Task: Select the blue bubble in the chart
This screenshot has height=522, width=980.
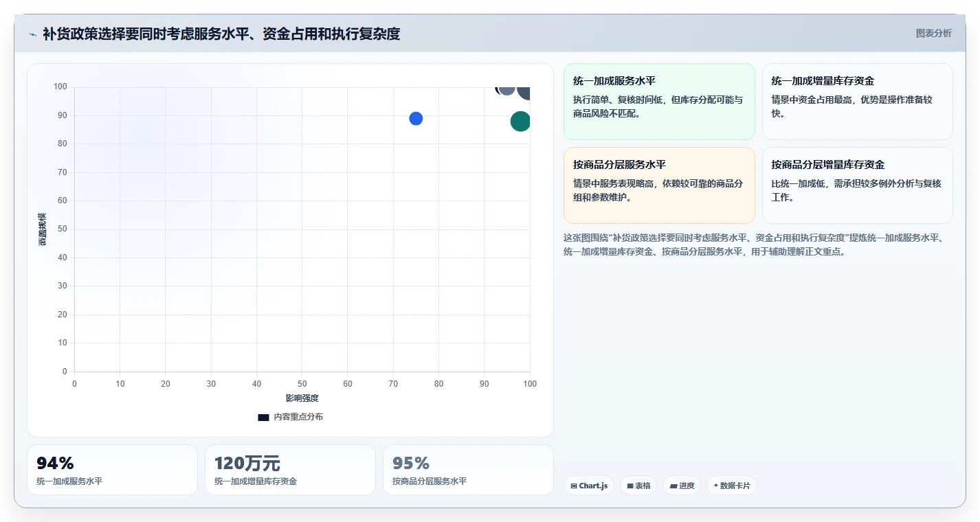Action: [x=416, y=118]
